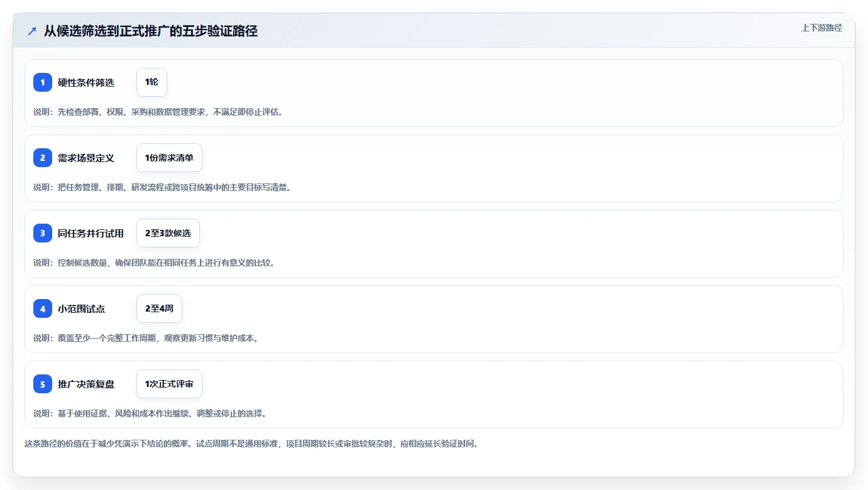Screen dimensions: 868x490
Task: Click the 1轮 chip
Action: coord(151,82)
